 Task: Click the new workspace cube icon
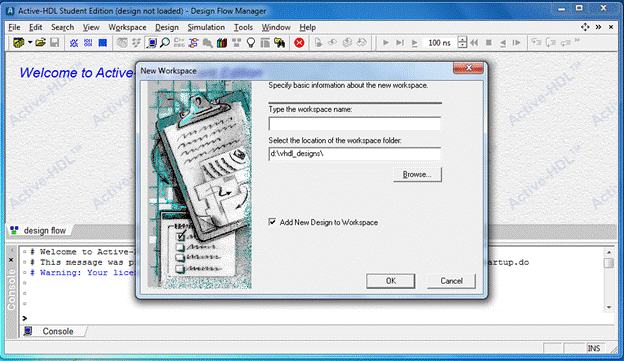pos(19,43)
